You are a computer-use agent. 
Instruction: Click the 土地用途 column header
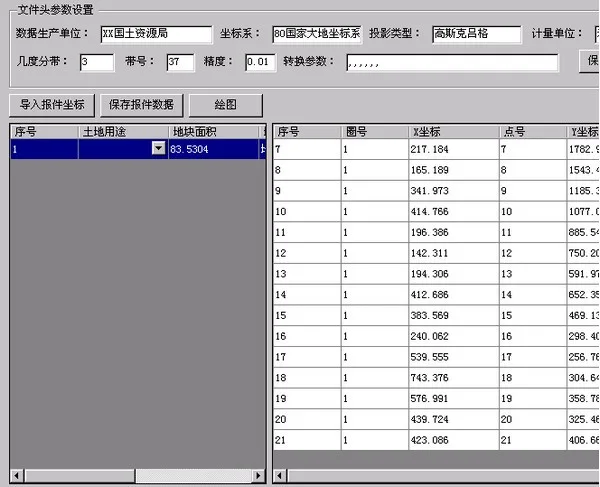(x=123, y=132)
